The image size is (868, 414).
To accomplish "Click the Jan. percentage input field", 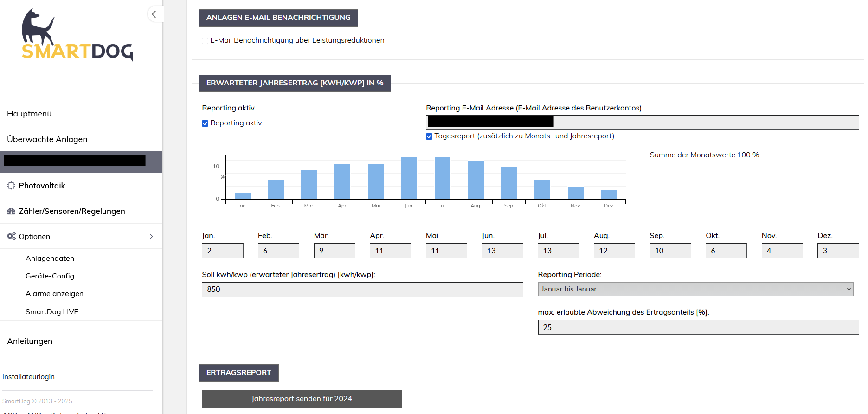I will (x=222, y=251).
